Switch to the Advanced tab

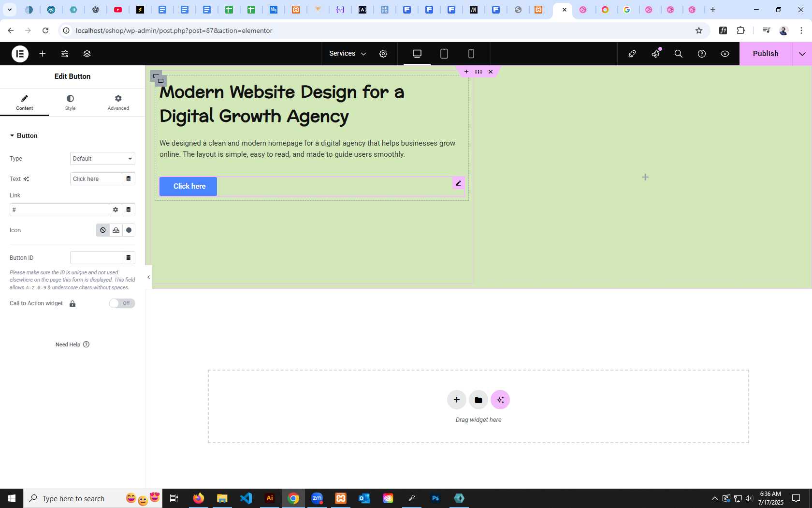118,103
